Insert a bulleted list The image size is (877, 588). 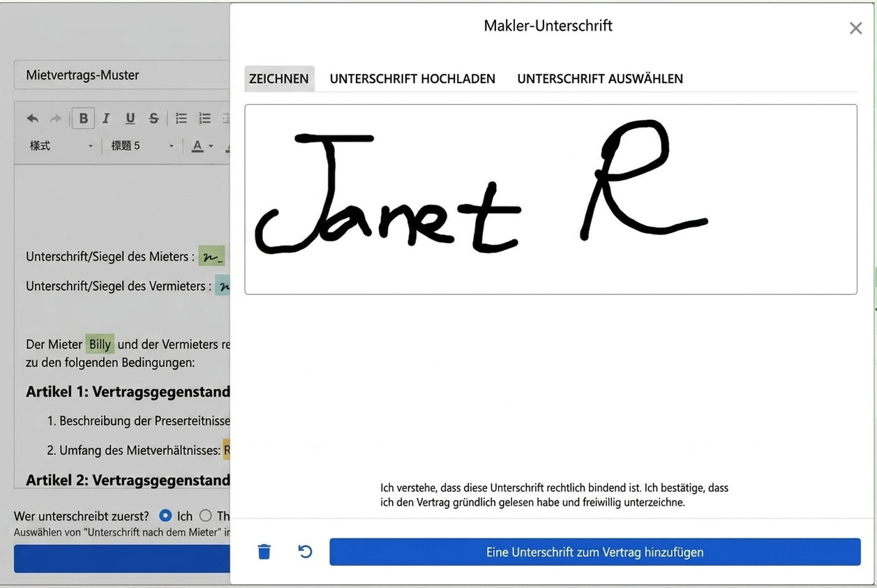tap(181, 119)
